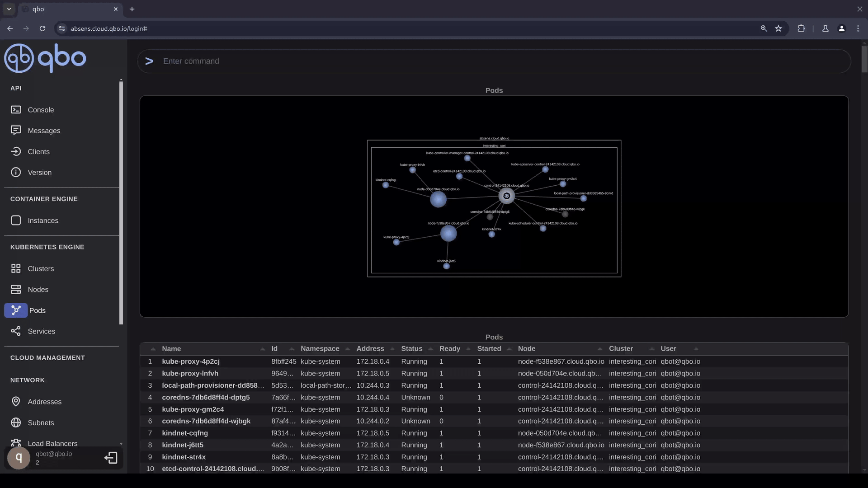This screenshot has width=868, height=488.
Task: Click address 172.18.0.4 in kube-proxy-4p2cj row
Action: click(x=373, y=361)
